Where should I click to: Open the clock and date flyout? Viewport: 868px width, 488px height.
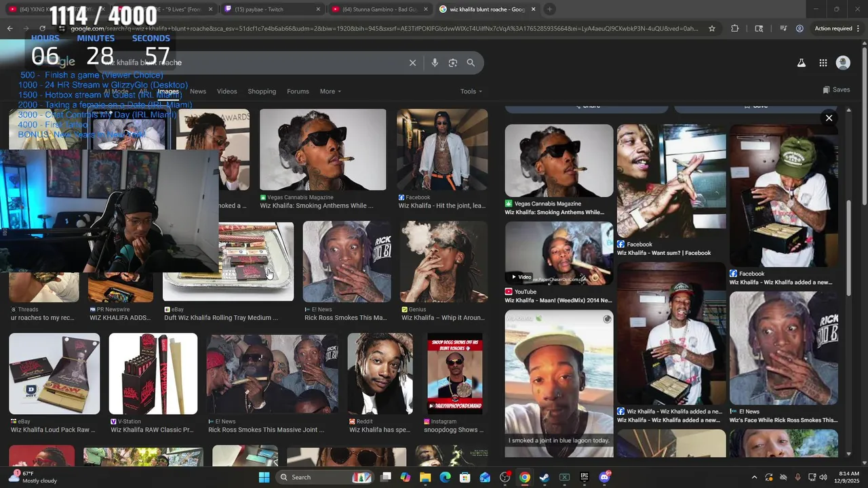tap(848, 477)
